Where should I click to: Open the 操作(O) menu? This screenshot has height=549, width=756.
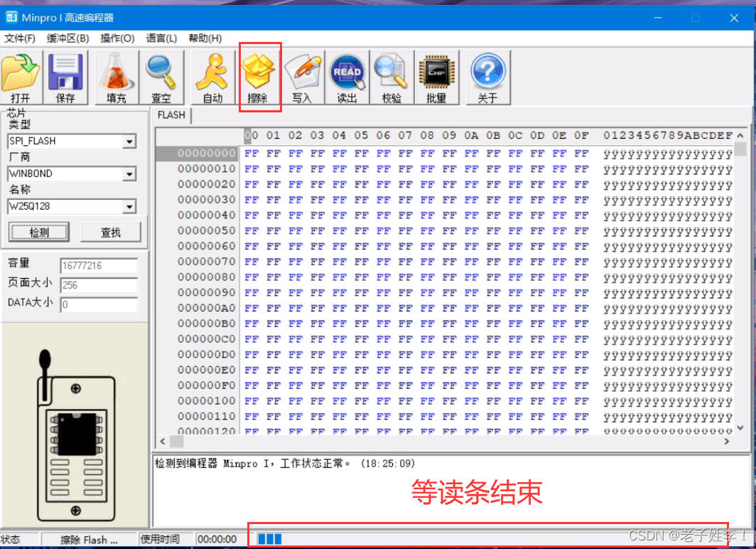click(x=115, y=38)
